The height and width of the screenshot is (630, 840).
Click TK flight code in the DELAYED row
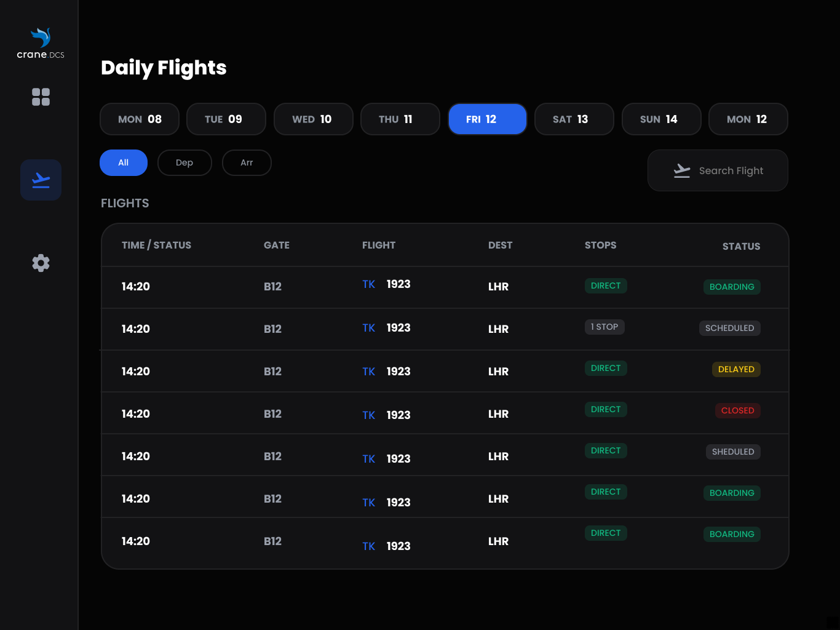pyautogui.click(x=369, y=372)
